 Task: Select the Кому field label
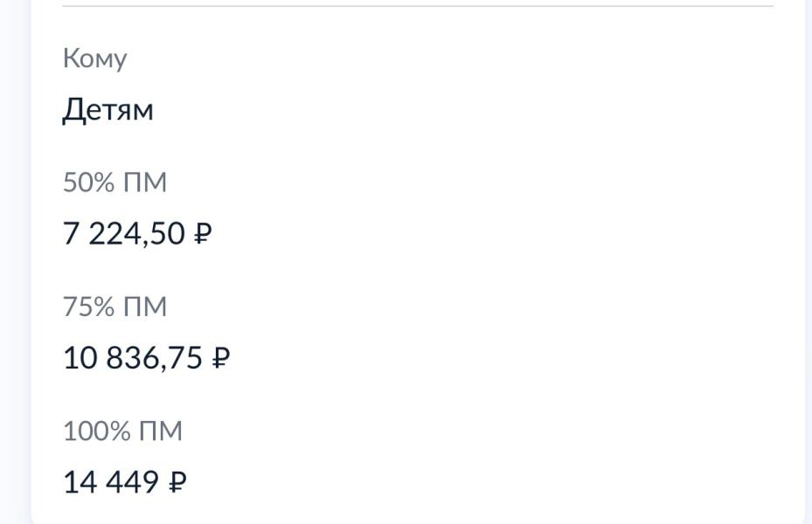94,59
